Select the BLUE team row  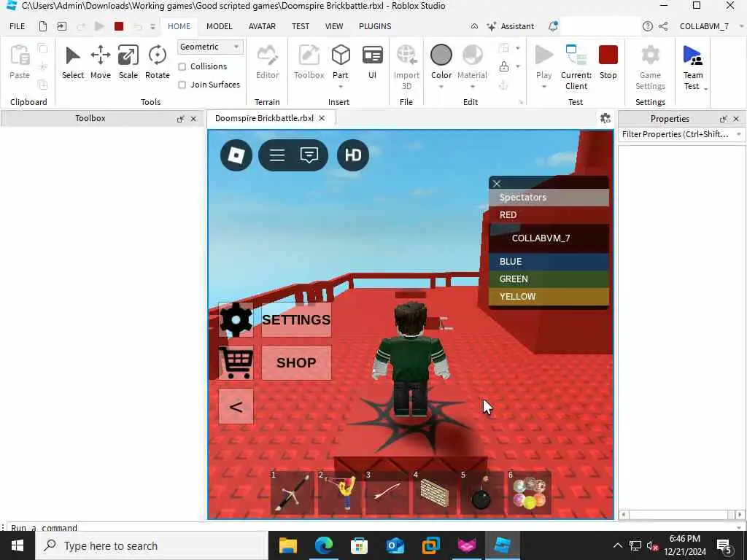[x=549, y=262]
